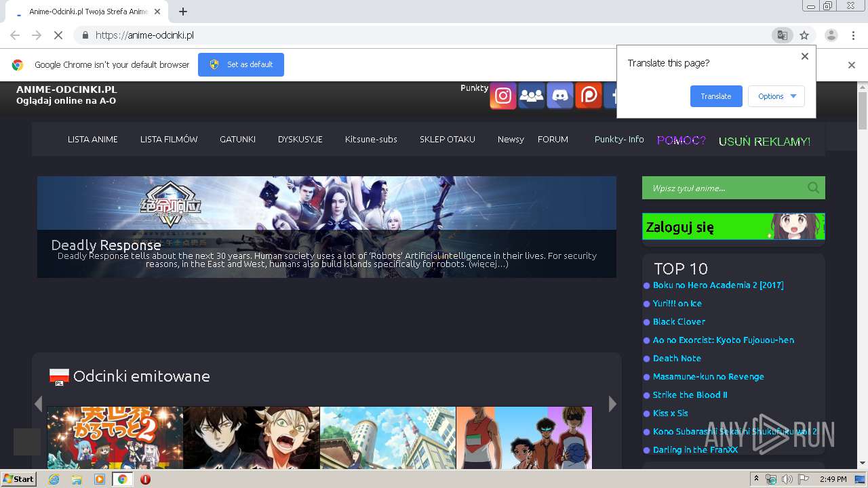This screenshot has height=488, width=868.
Task: Open media player from taskbar
Action: pos(100,479)
